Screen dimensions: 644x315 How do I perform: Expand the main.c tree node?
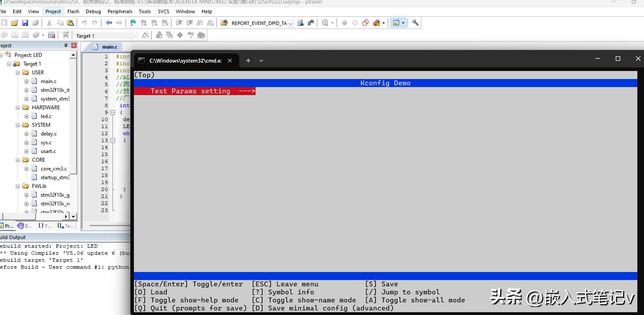[x=27, y=81]
